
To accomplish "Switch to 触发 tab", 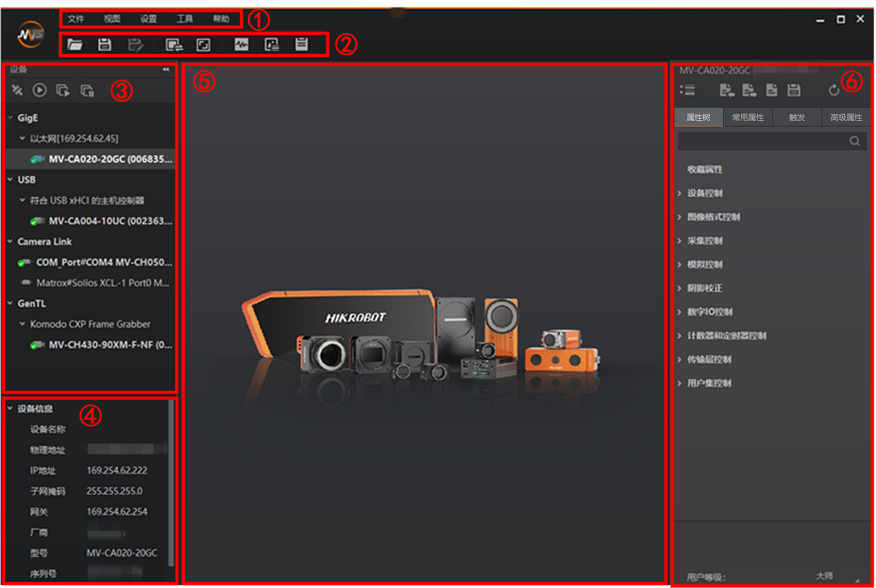I will point(797,117).
